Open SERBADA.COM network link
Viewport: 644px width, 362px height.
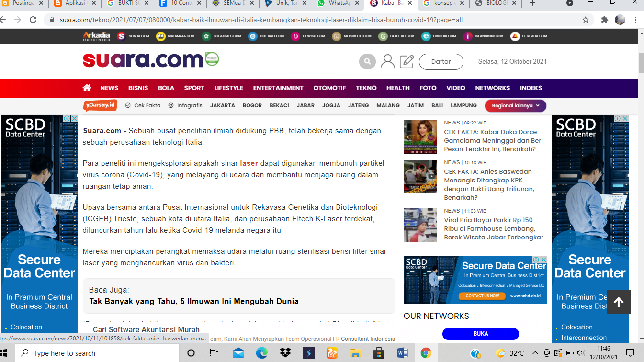pos(529,36)
